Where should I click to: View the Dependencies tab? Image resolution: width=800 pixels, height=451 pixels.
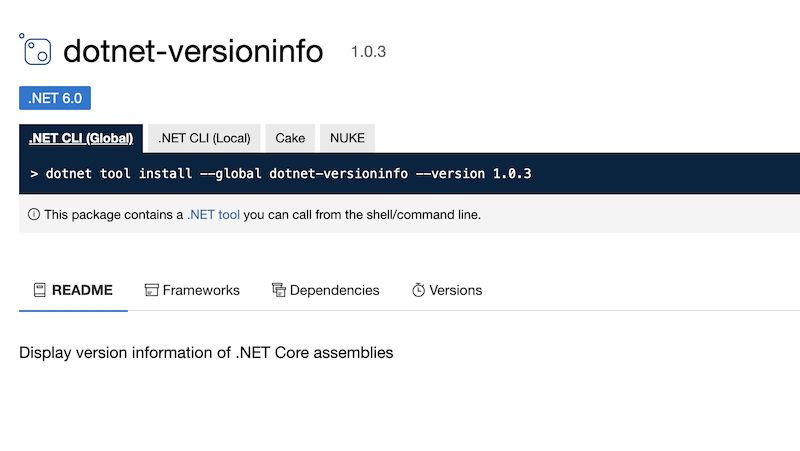tap(326, 290)
